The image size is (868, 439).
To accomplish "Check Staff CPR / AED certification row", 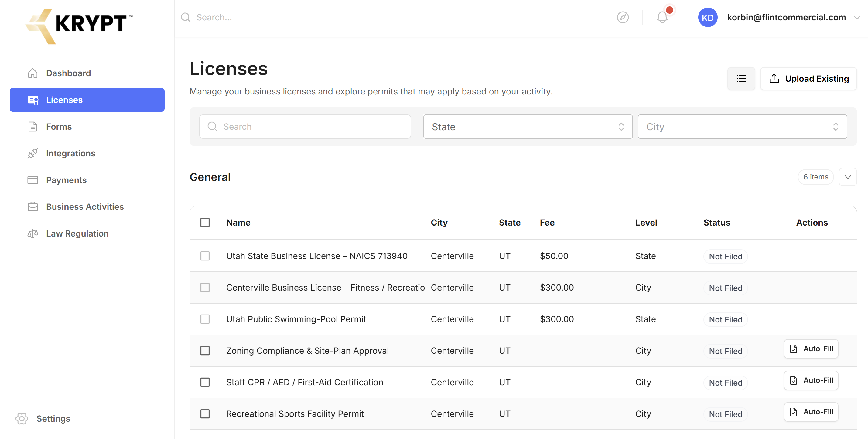I will pos(205,382).
